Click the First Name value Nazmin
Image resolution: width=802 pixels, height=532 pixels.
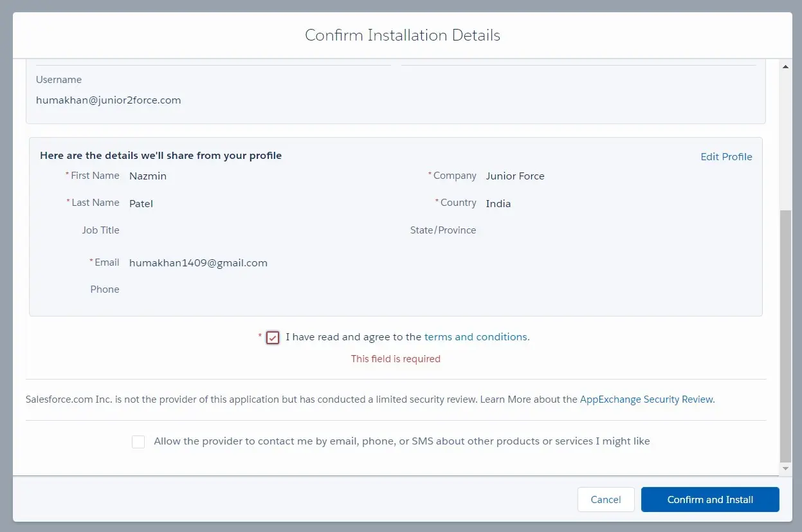[x=147, y=176]
